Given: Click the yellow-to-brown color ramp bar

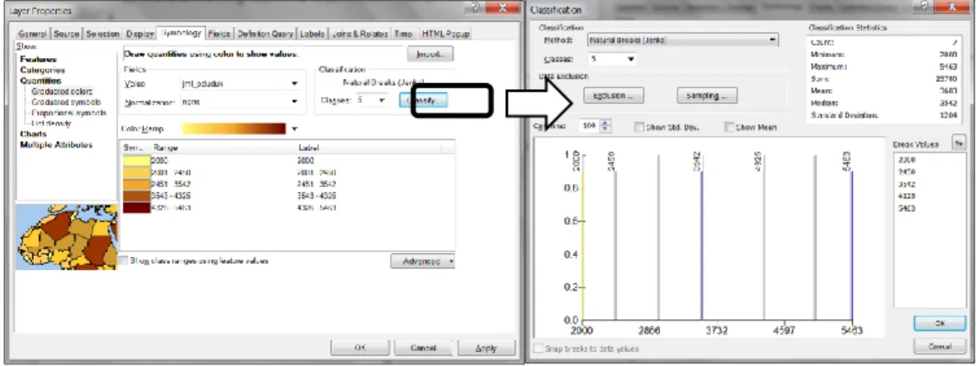Looking at the screenshot, I should (234, 128).
